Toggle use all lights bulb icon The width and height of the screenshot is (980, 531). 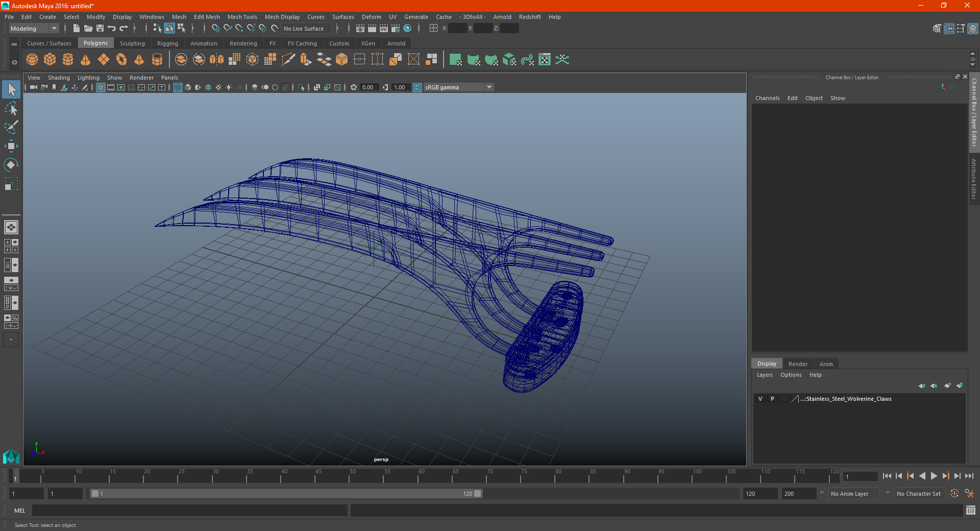[x=229, y=87]
